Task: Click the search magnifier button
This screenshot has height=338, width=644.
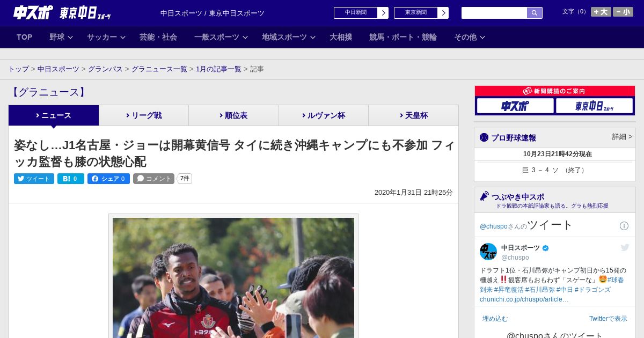Action: (x=535, y=13)
